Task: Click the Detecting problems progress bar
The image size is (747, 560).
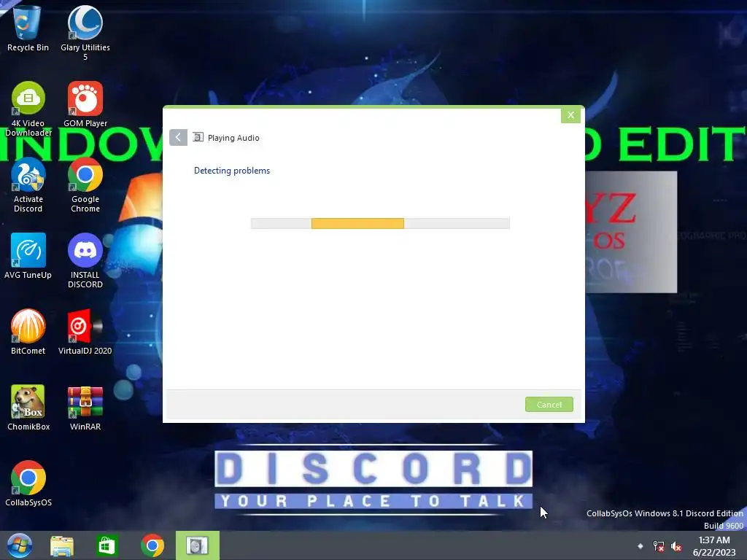Action: 380,223
